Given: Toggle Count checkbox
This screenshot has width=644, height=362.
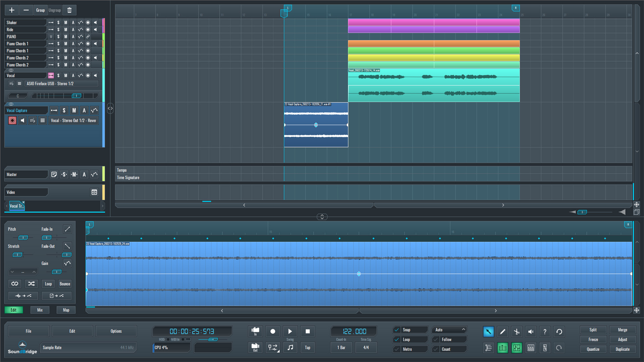Looking at the screenshot, I should pyautogui.click(x=436, y=349).
